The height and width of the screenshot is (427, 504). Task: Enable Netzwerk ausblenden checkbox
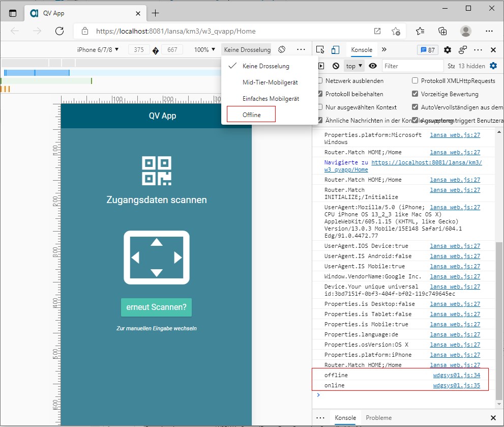(x=320, y=81)
